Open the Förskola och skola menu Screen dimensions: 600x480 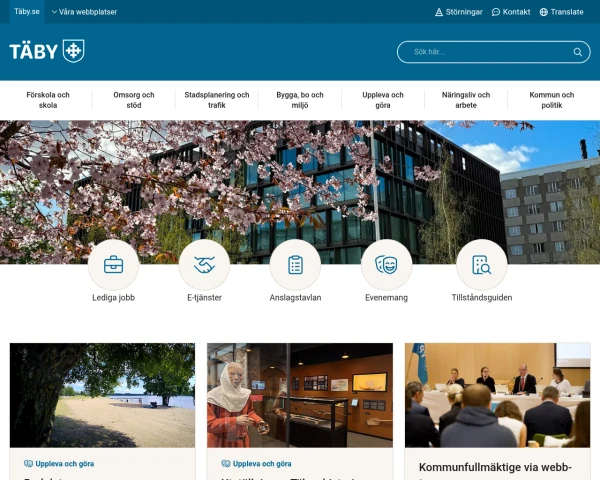coord(48,100)
